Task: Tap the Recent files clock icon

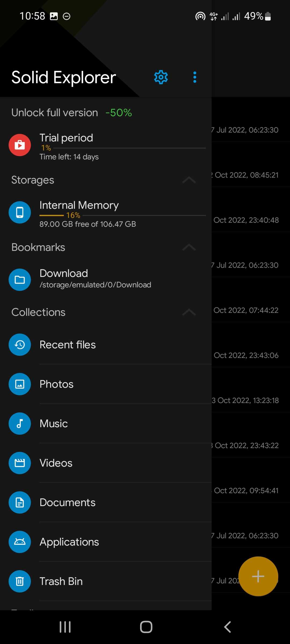Action: pos(20,345)
